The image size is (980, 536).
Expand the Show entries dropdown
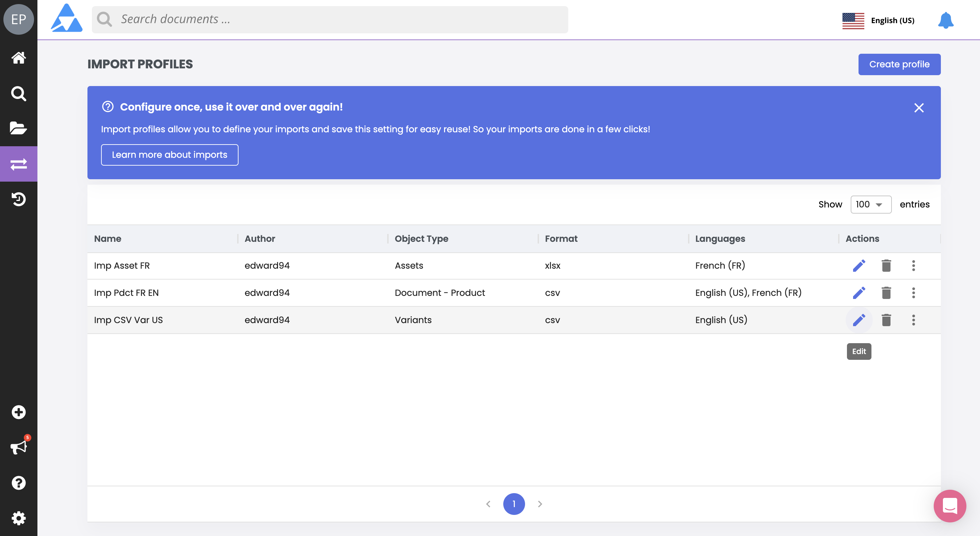coord(870,204)
